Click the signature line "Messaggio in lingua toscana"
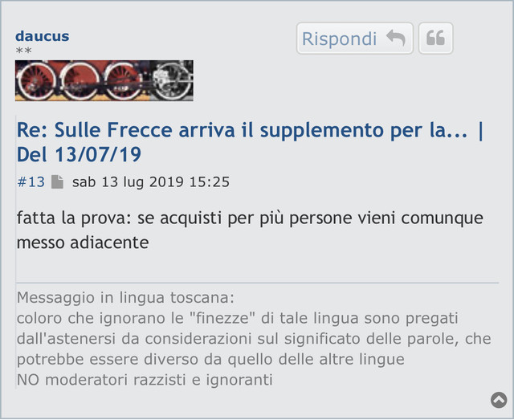This screenshot has width=514, height=420. click(125, 298)
